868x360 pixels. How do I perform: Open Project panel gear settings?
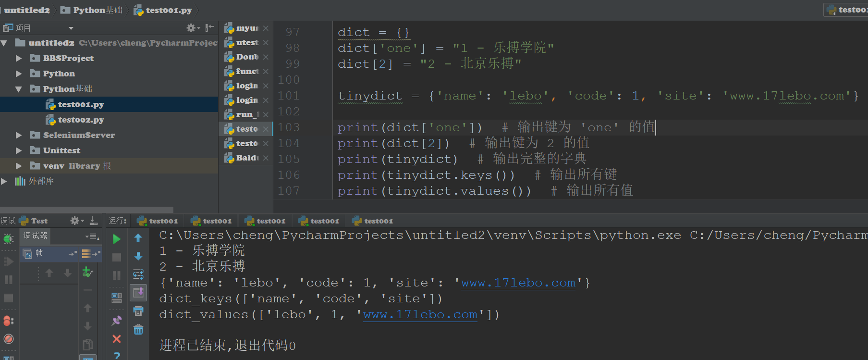click(x=193, y=28)
